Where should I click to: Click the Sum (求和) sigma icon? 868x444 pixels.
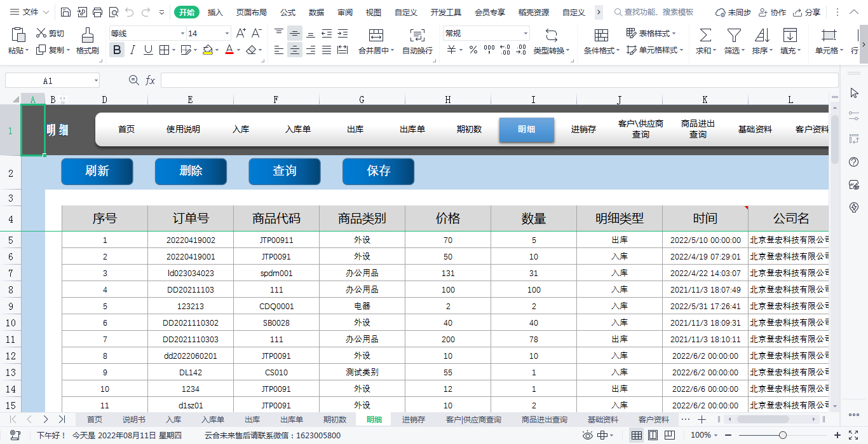tap(705, 36)
